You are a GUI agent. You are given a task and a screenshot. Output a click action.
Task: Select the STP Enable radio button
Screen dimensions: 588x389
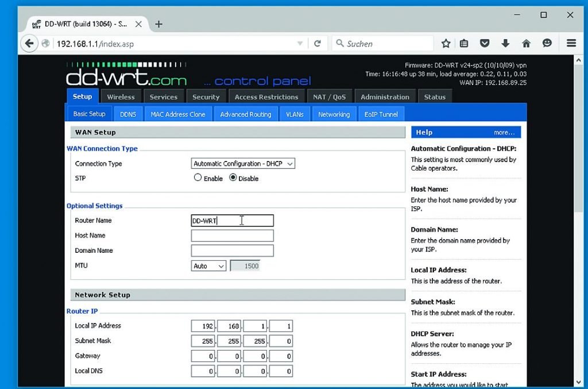pos(198,178)
